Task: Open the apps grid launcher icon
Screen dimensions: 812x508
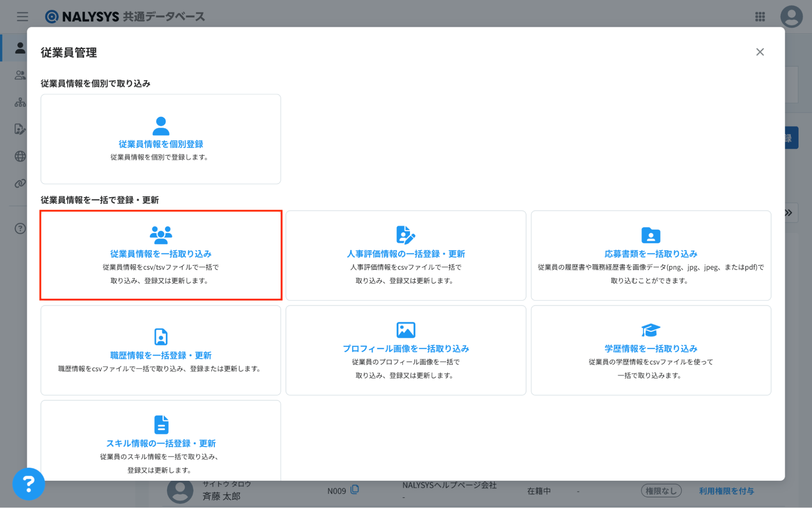Action: pyautogui.click(x=760, y=16)
